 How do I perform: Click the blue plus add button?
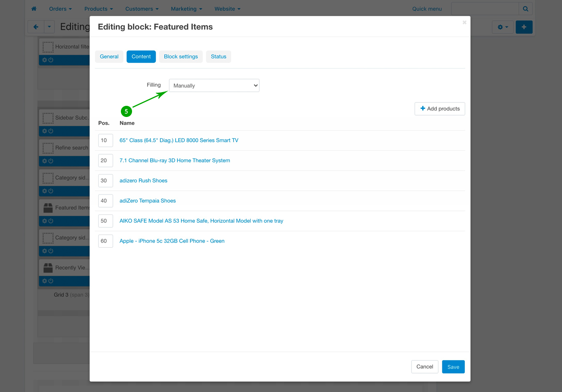[x=524, y=27]
